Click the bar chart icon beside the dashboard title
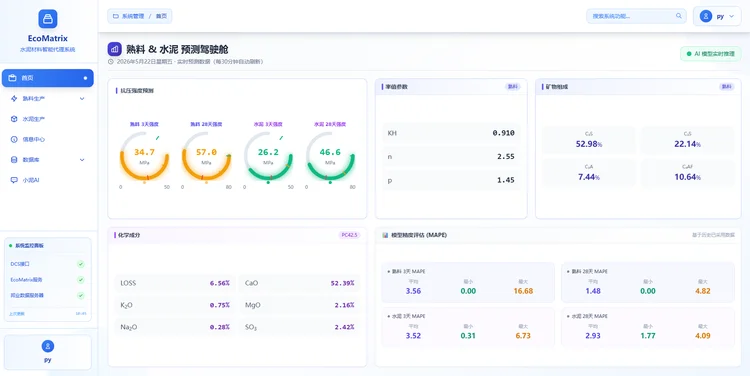750x376 pixels. coord(115,49)
